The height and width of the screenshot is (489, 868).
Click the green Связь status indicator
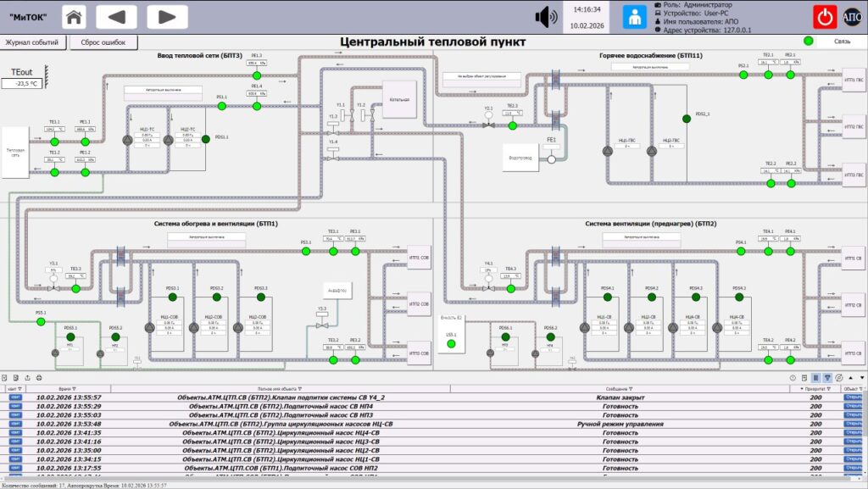808,41
